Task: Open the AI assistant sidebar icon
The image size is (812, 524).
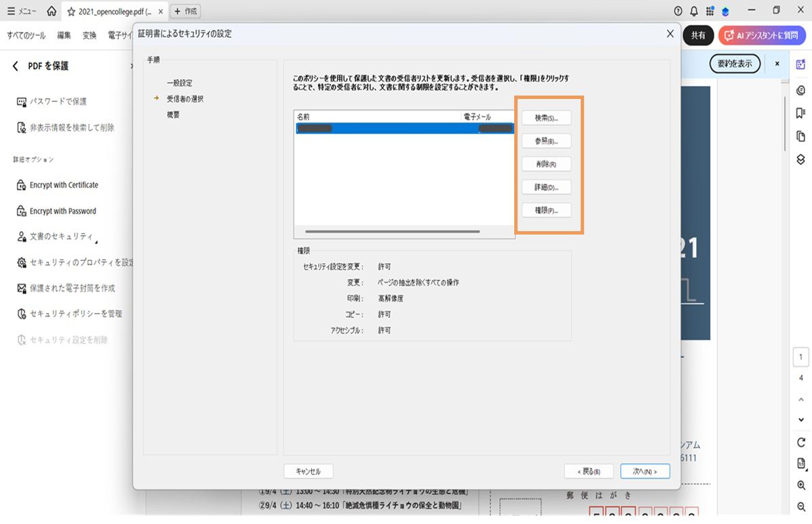Action: coord(800,64)
